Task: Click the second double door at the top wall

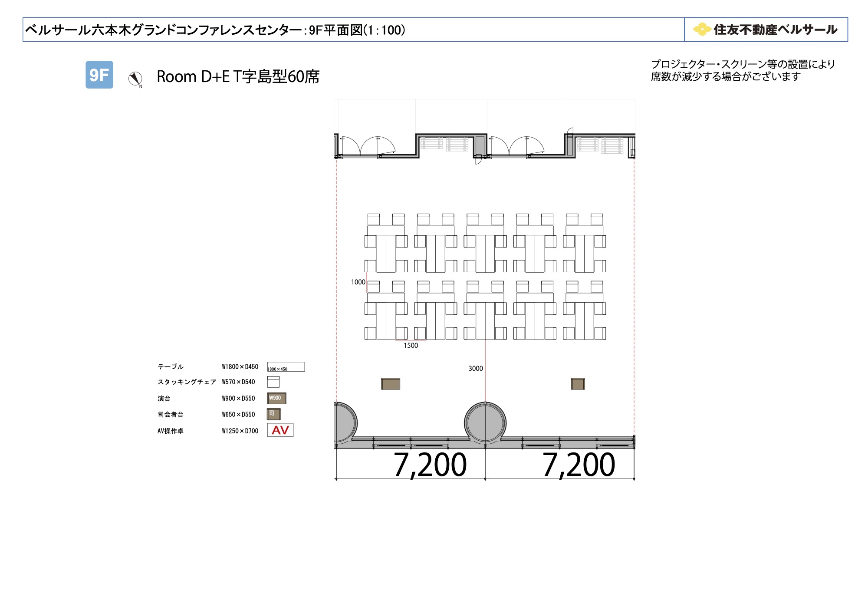Action: [516, 146]
